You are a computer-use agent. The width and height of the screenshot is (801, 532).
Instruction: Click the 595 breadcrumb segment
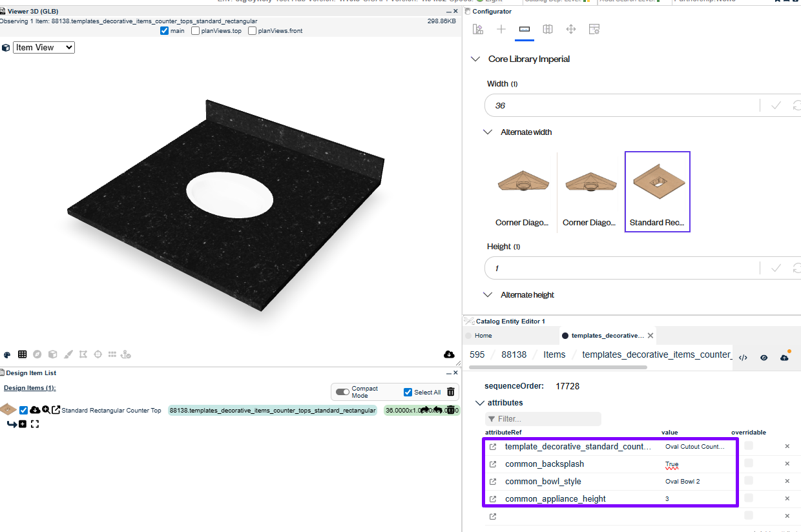(477, 354)
